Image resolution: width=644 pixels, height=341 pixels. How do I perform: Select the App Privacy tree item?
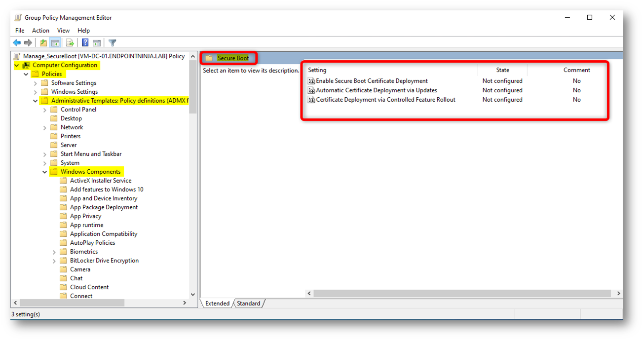coord(85,216)
